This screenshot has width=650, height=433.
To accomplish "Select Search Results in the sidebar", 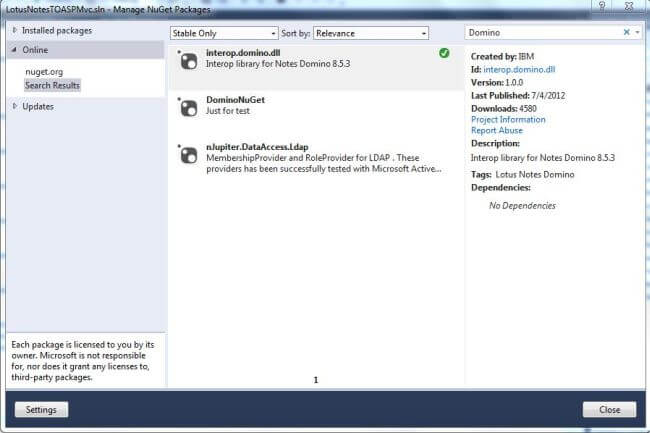I will point(52,85).
